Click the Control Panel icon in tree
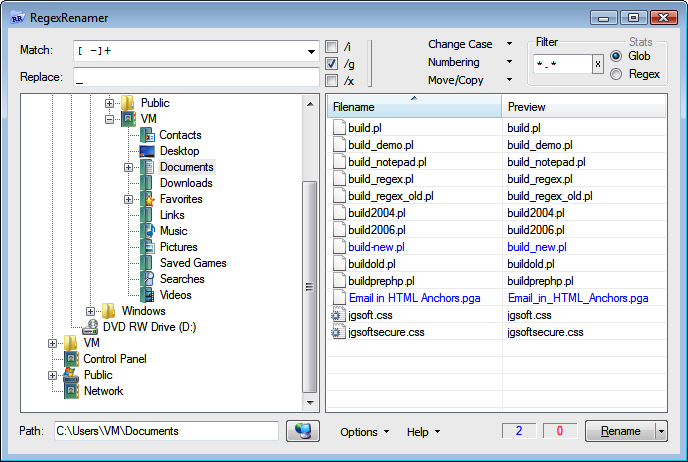 (x=71, y=359)
